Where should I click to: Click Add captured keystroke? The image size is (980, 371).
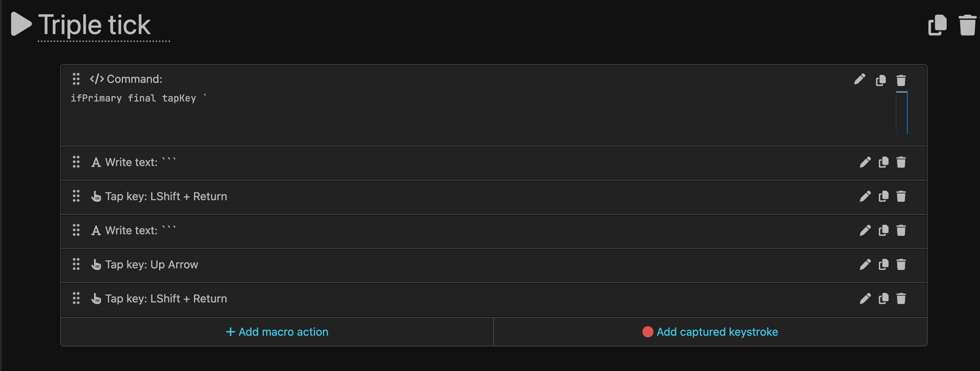tap(710, 332)
